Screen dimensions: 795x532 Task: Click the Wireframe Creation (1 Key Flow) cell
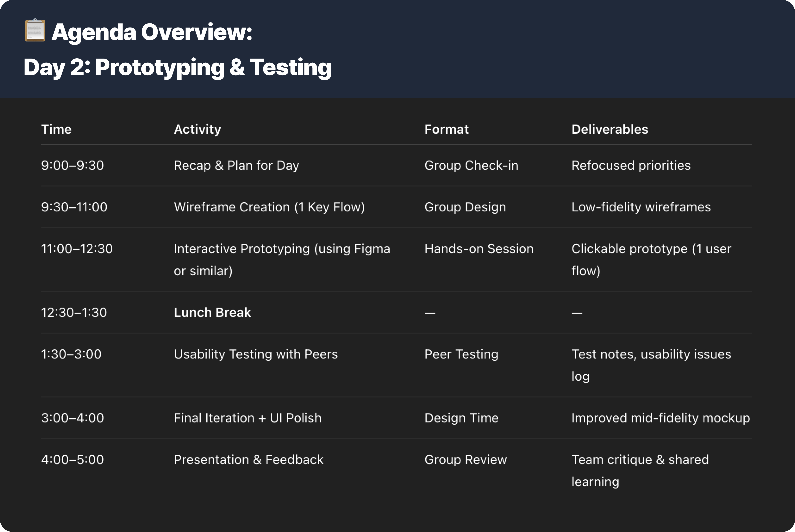(x=269, y=207)
